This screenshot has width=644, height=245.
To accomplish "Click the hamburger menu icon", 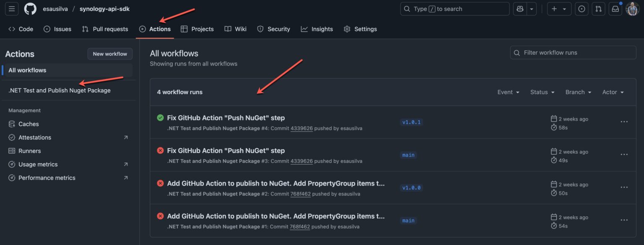I will 11,8.
